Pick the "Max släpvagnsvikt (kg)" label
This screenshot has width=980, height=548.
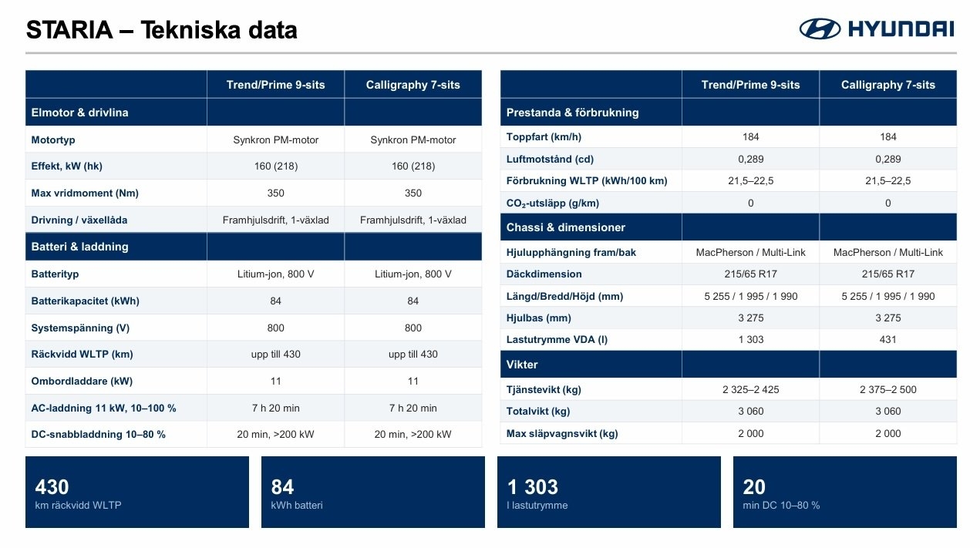tap(562, 433)
